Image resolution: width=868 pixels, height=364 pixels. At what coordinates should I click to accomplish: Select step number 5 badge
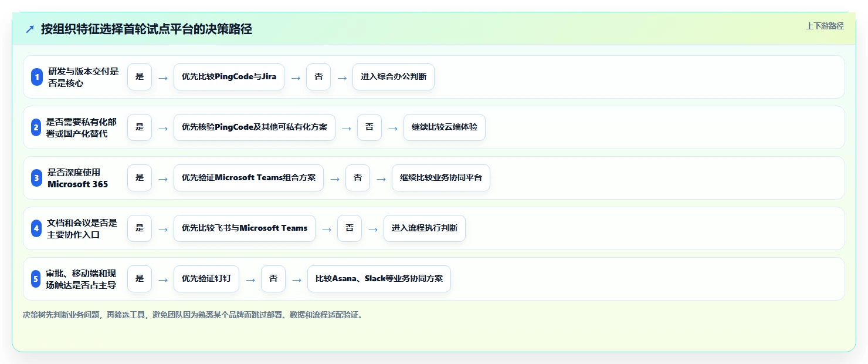click(x=36, y=279)
